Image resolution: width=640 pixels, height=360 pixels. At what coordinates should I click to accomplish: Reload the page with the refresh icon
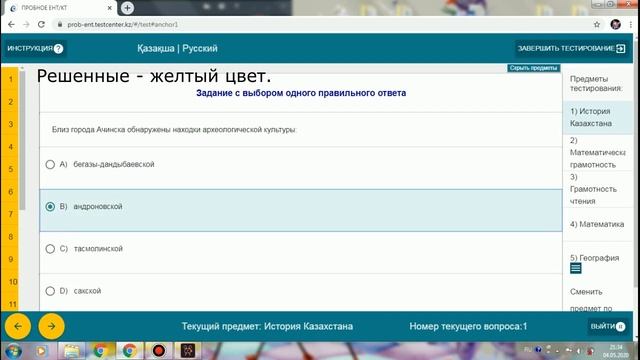(x=41, y=24)
